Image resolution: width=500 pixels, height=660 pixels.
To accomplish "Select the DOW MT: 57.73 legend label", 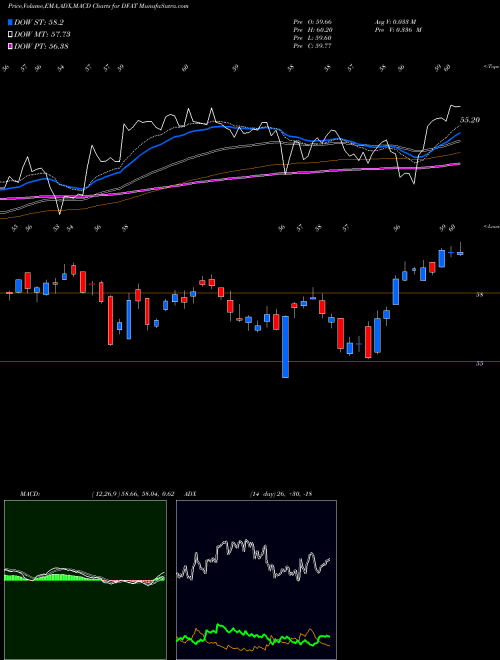I will click(x=42, y=35).
